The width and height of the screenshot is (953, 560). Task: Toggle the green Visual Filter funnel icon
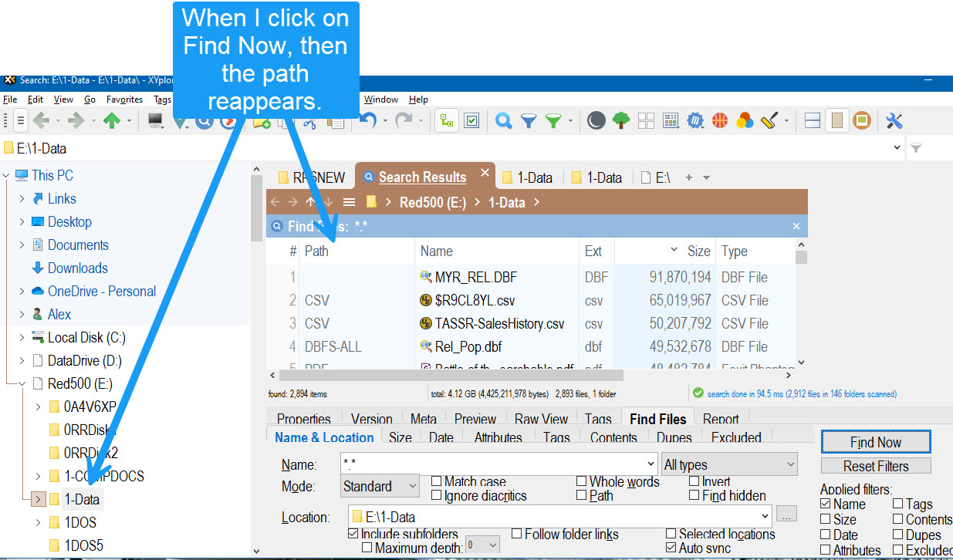pyautogui.click(x=553, y=121)
